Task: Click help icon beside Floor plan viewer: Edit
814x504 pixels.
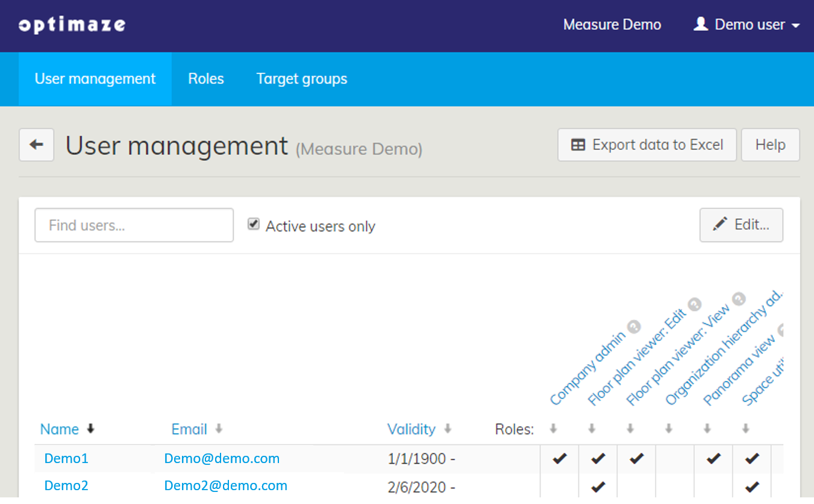Action: tap(694, 304)
